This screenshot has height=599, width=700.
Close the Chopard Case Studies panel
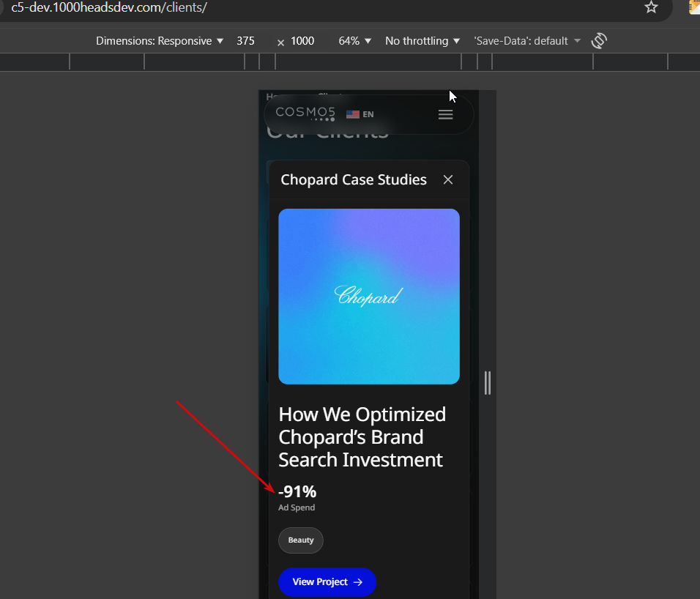[x=448, y=179]
